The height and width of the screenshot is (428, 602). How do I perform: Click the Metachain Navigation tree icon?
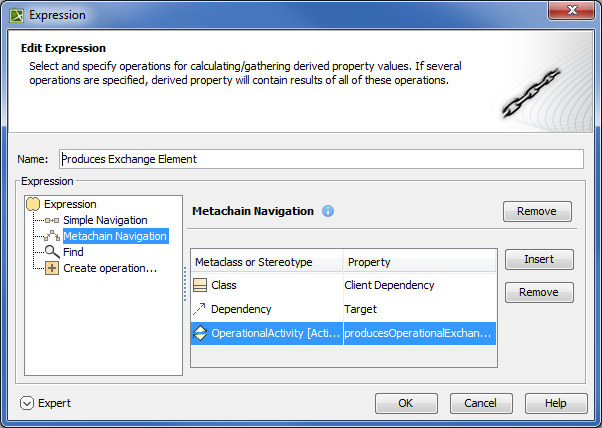click(52, 237)
